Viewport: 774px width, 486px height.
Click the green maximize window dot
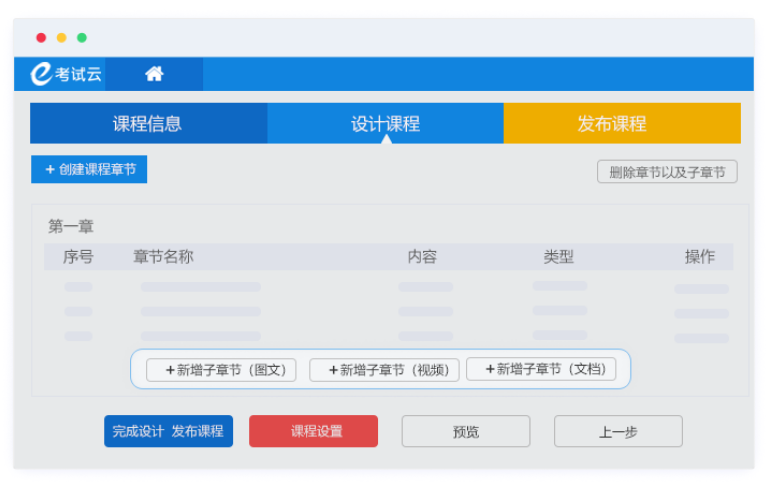click(x=82, y=38)
